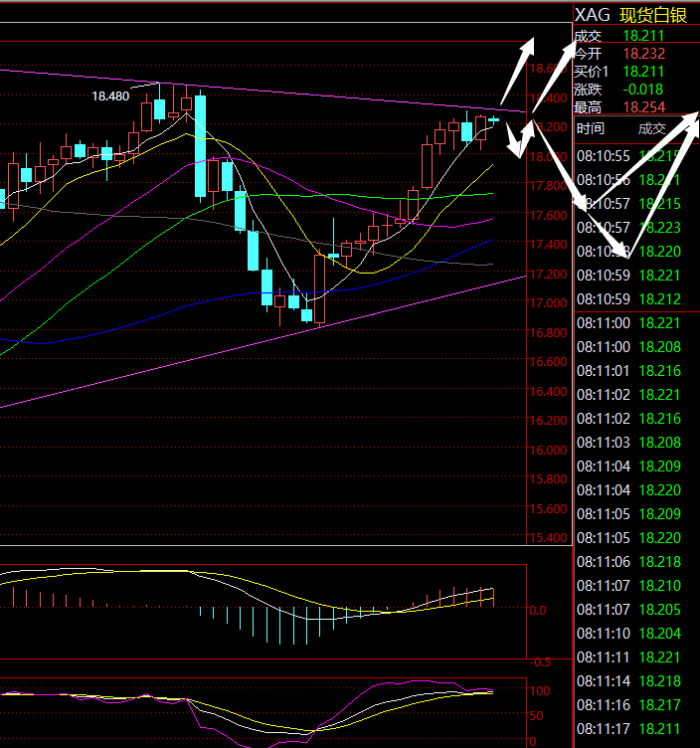The image size is (700, 748).
Task: Click the MACD zero axis label 0.0
Action: [x=538, y=610]
